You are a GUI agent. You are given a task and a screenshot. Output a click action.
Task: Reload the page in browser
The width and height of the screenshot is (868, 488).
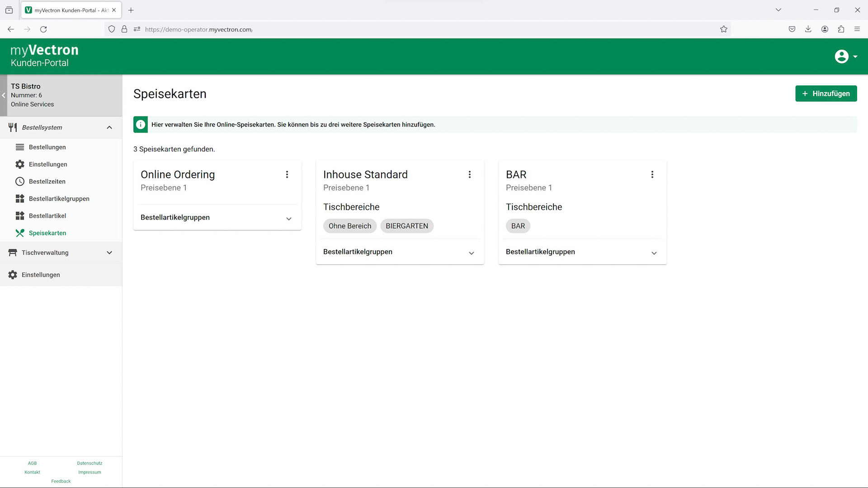[43, 29]
